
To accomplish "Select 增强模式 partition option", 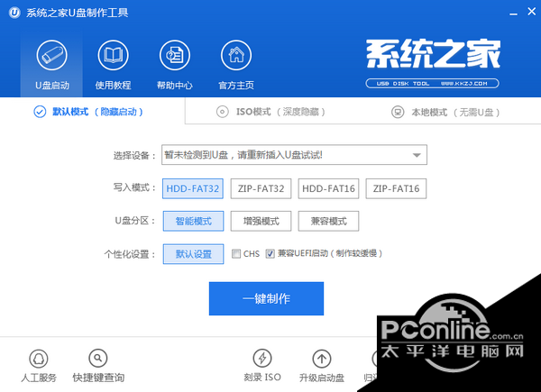I will 261,221.
